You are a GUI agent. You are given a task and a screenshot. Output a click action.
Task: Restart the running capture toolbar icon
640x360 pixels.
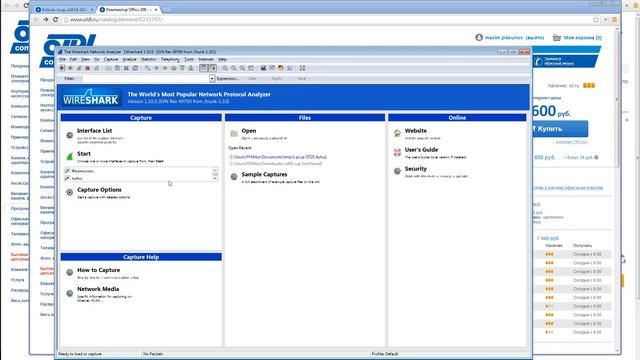[96, 68]
